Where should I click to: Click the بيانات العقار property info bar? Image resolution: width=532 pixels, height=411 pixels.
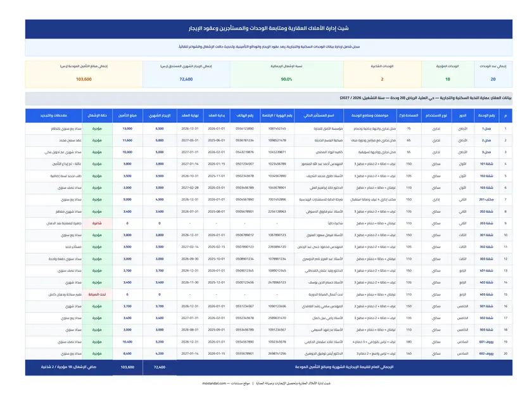269,98
